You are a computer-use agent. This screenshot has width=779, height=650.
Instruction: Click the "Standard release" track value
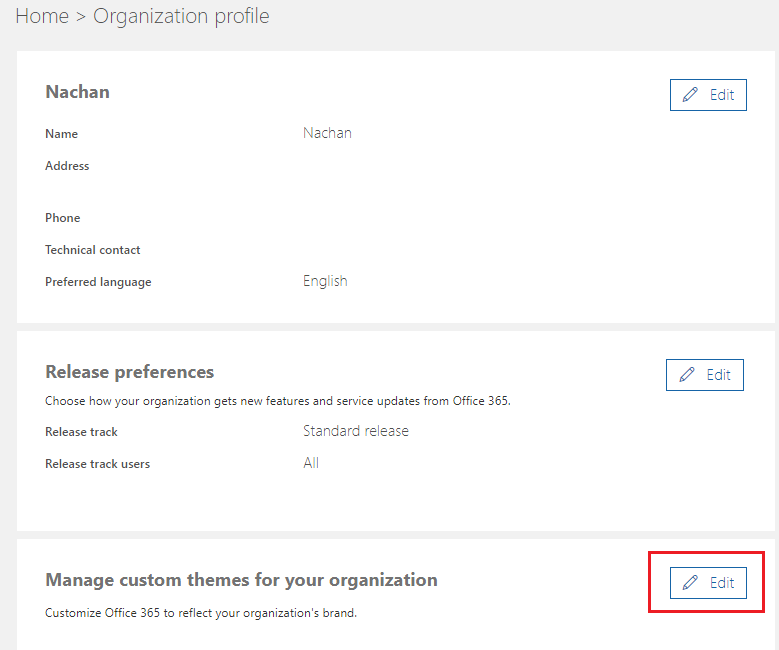[355, 431]
